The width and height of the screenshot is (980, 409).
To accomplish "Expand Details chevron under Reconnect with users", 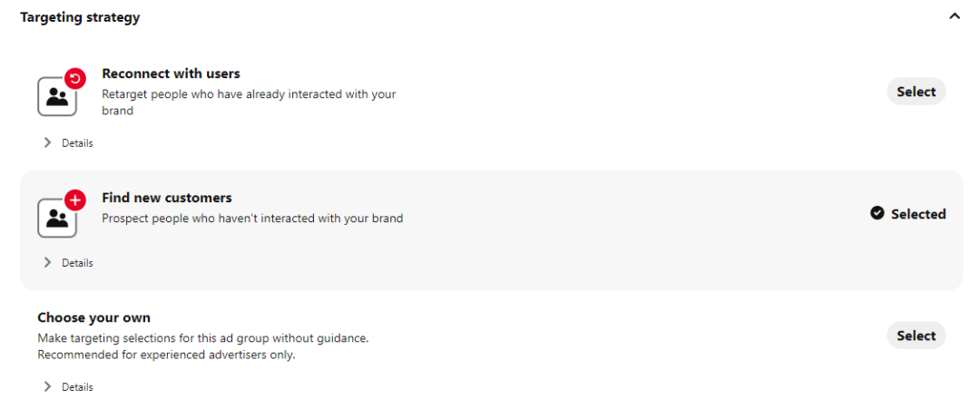I will [x=47, y=142].
